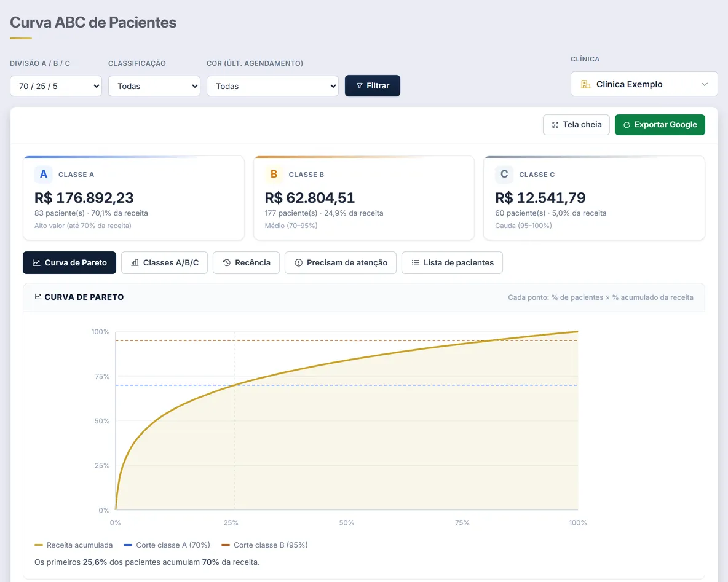
Task: Click history clock icon on Recência tab
Action: (x=226, y=262)
